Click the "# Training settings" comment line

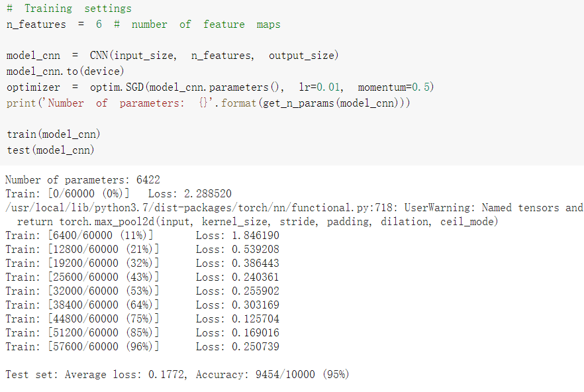[69, 9]
